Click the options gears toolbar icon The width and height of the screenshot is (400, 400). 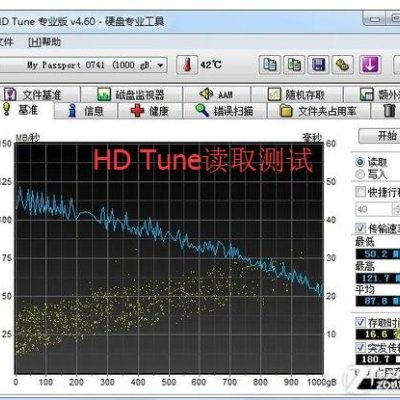(343, 65)
